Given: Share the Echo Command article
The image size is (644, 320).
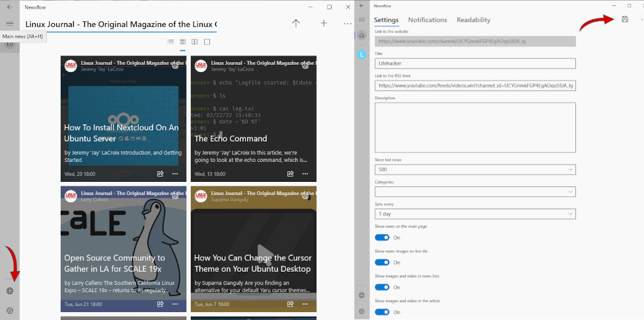Looking at the screenshot, I should [291, 174].
